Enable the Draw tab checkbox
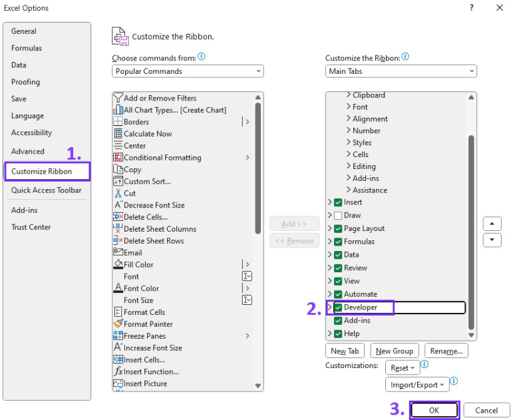This screenshot has width=511, height=420. 338,216
